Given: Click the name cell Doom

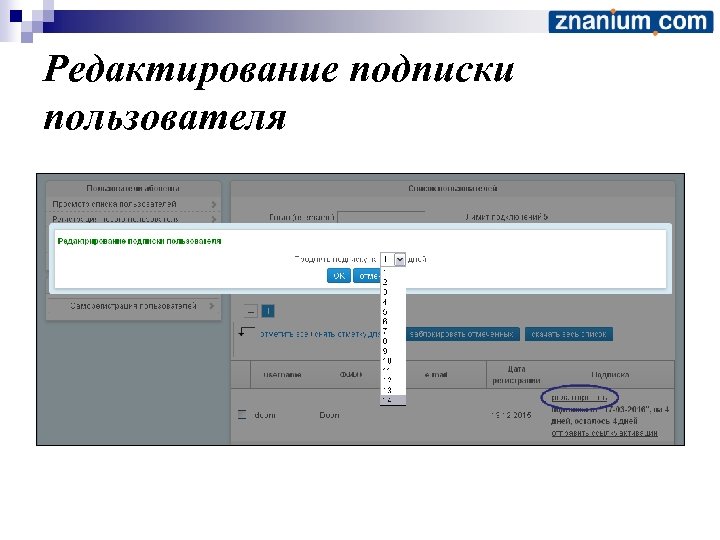Looking at the screenshot, I should [x=329, y=415].
